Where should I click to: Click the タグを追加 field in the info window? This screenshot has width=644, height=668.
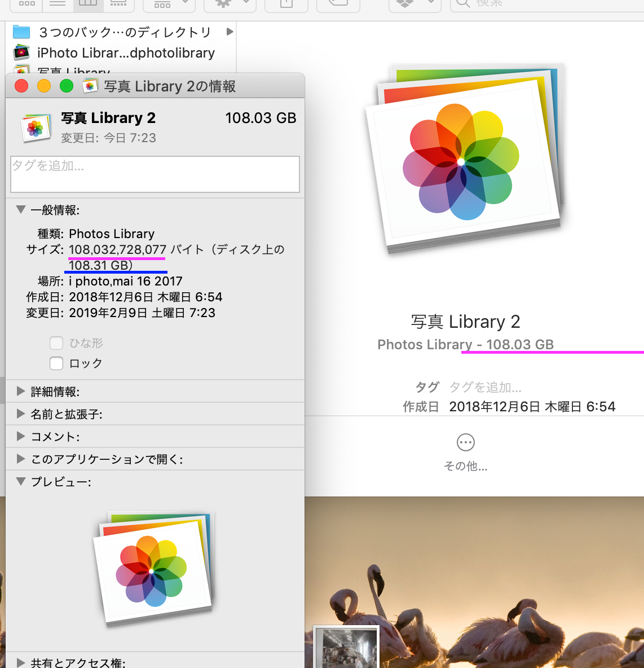tap(155, 174)
